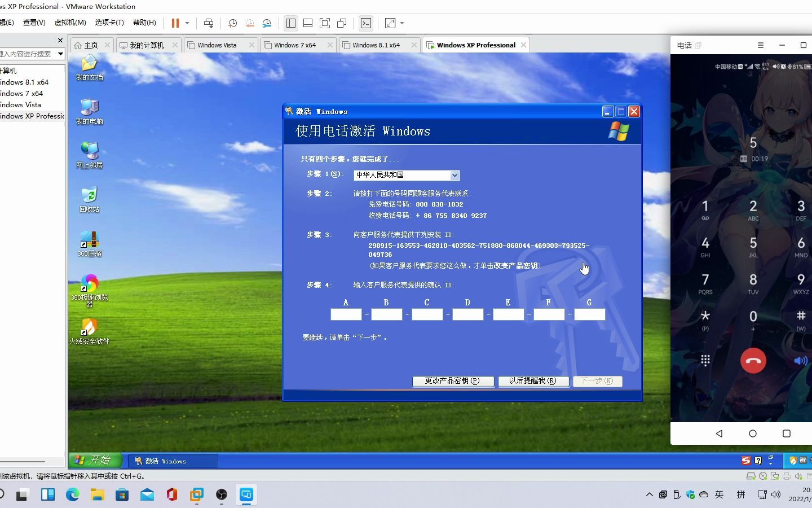Click the console view icon

tap(366, 23)
